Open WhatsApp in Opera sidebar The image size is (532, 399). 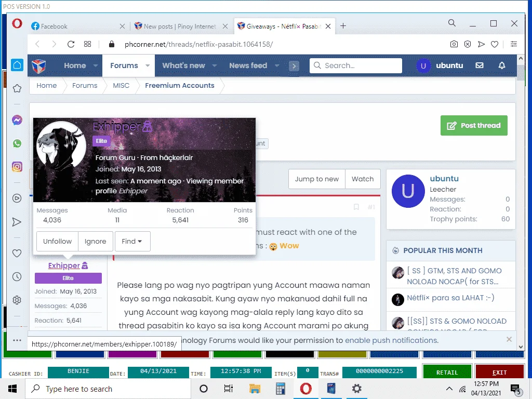click(17, 143)
